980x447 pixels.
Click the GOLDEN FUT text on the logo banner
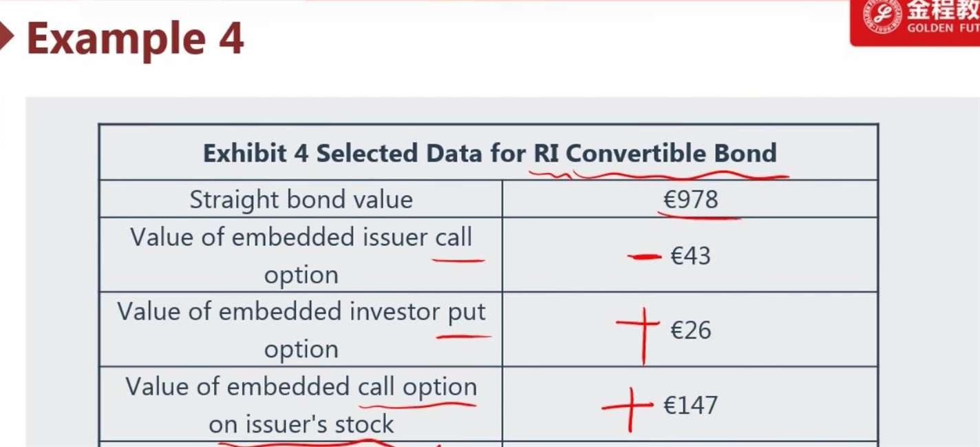click(943, 28)
